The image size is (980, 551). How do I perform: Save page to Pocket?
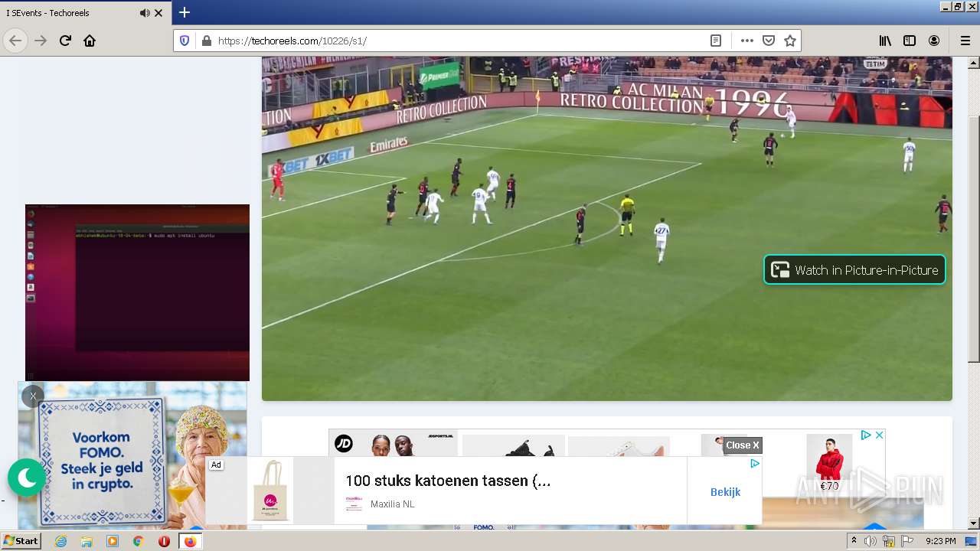(769, 41)
